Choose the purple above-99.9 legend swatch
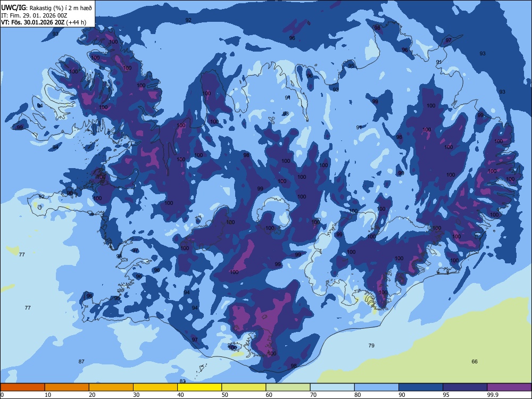 pos(509,387)
